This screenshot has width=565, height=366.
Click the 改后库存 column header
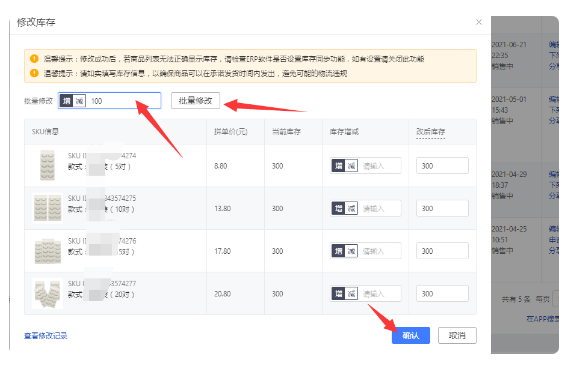(431, 132)
